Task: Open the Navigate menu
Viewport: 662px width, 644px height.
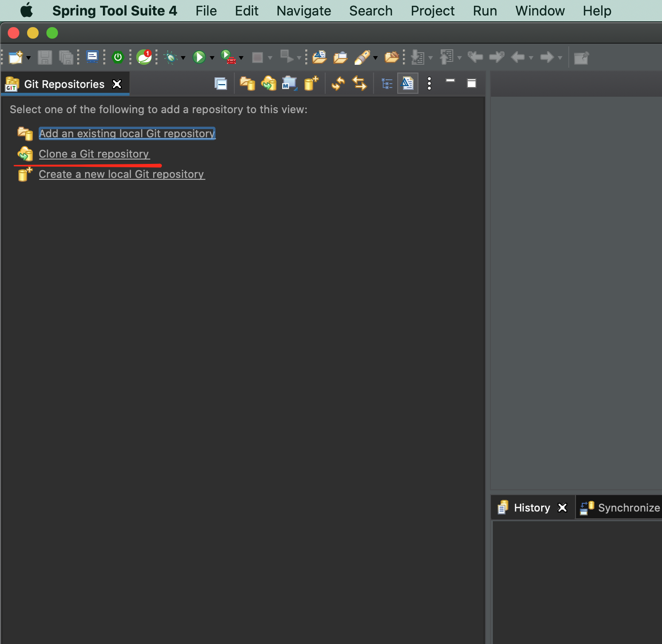Action: pyautogui.click(x=304, y=11)
